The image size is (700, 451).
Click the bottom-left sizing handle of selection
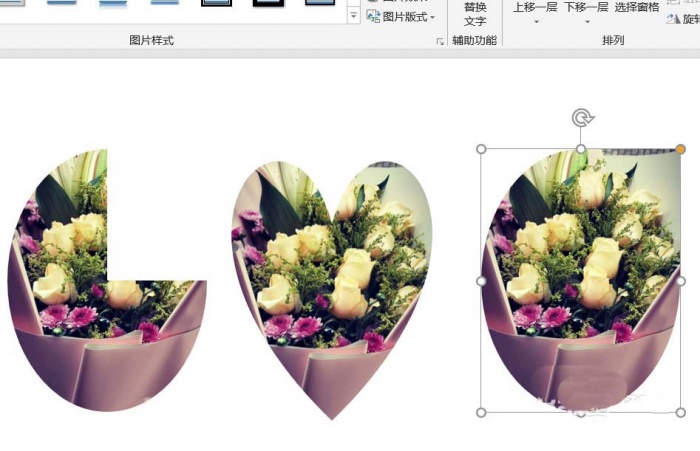[x=481, y=413]
